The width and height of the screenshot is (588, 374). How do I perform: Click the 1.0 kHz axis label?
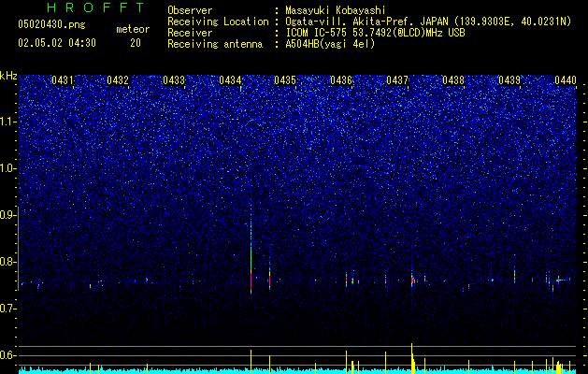coord(7,168)
